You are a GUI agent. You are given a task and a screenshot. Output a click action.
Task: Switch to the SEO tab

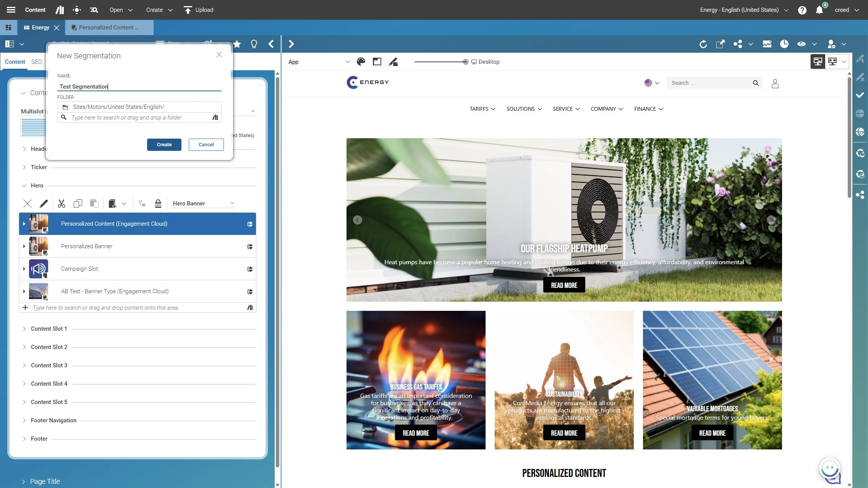(x=36, y=62)
